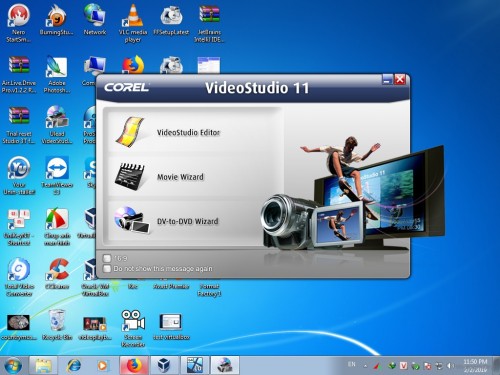
Task: Select the Your Uninstaller desktop shortcut
Action: click(x=19, y=176)
